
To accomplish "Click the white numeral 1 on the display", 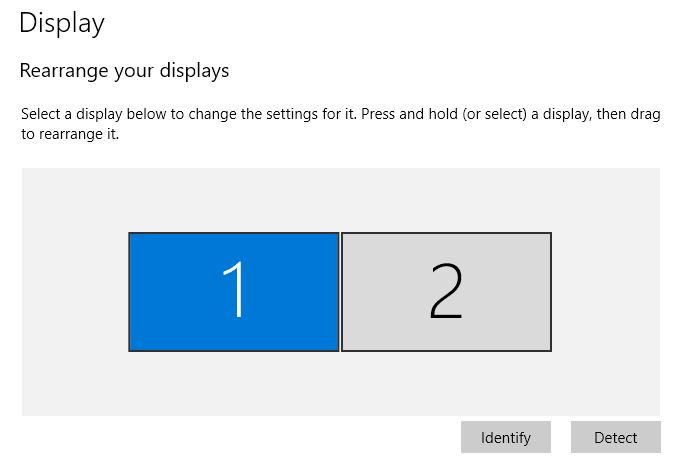I will tap(234, 290).
